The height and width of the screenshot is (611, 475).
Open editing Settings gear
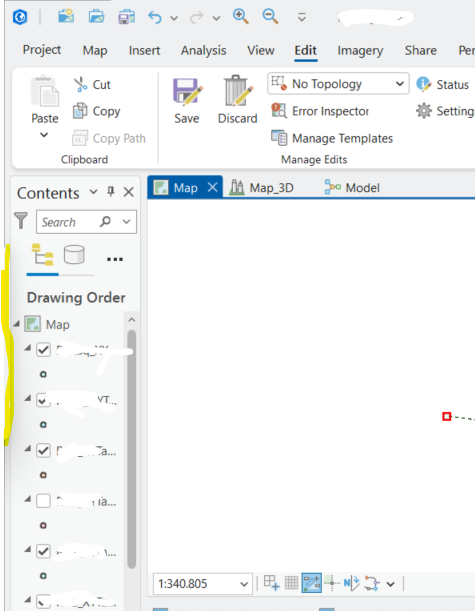click(445, 111)
